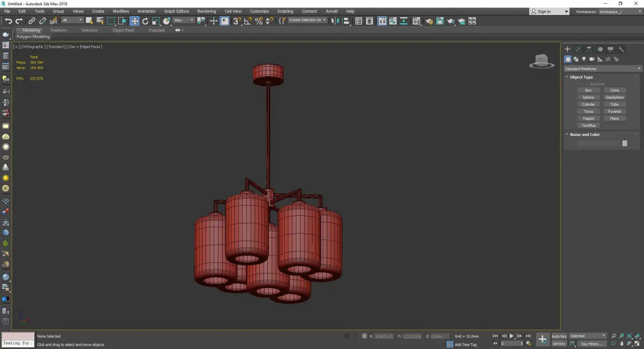This screenshot has height=349, width=644.
Task: Open the Arnold menu
Action: tap(332, 11)
